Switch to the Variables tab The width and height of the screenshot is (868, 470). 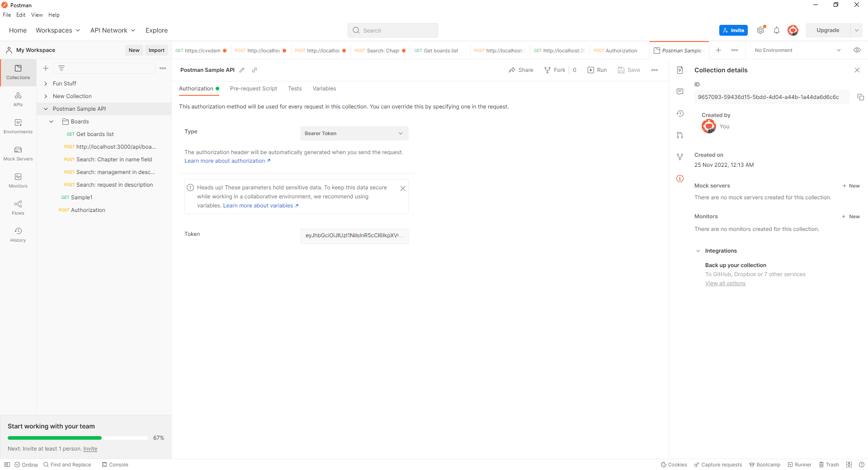click(324, 89)
